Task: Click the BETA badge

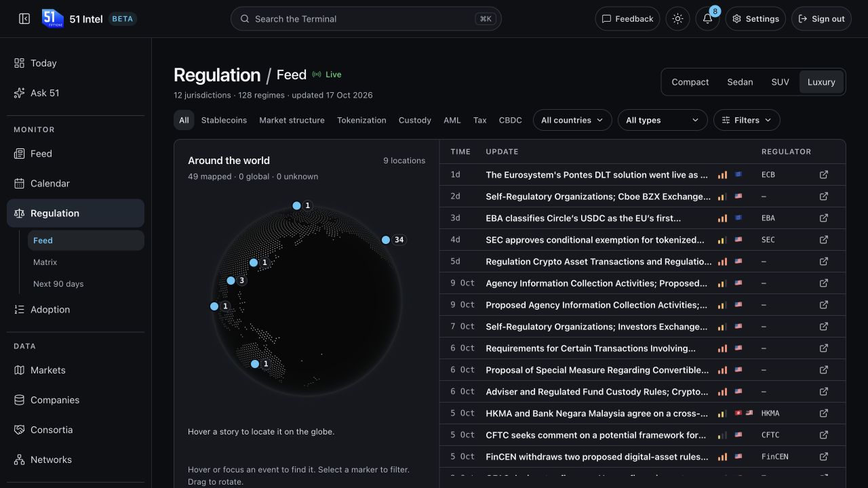Action: click(123, 19)
